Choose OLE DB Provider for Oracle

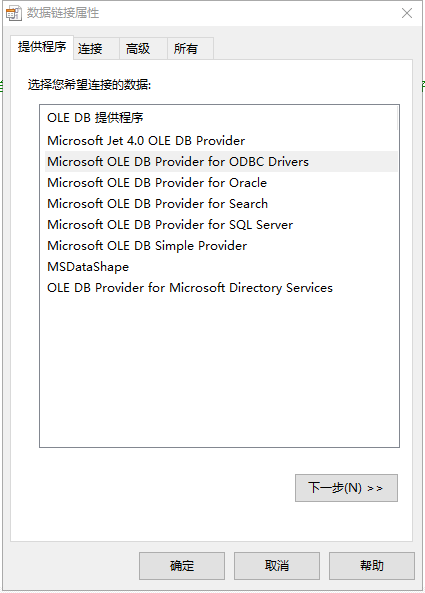point(221,183)
